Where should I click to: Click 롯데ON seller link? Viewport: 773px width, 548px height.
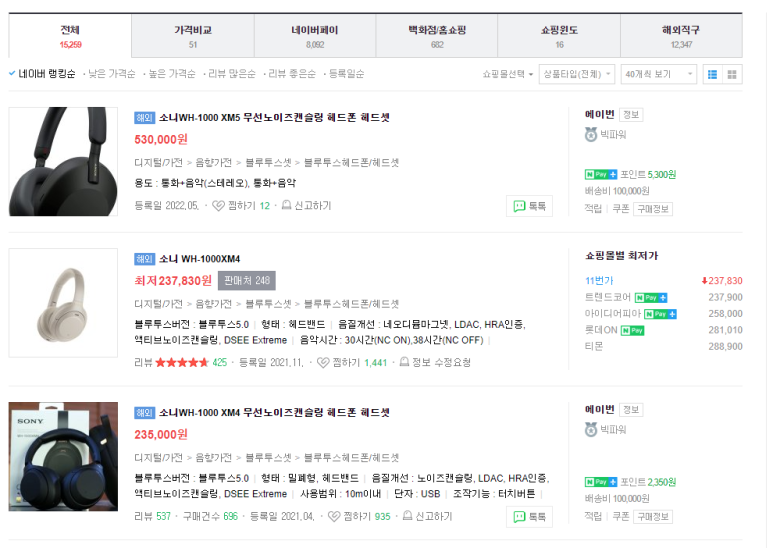click(x=601, y=330)
